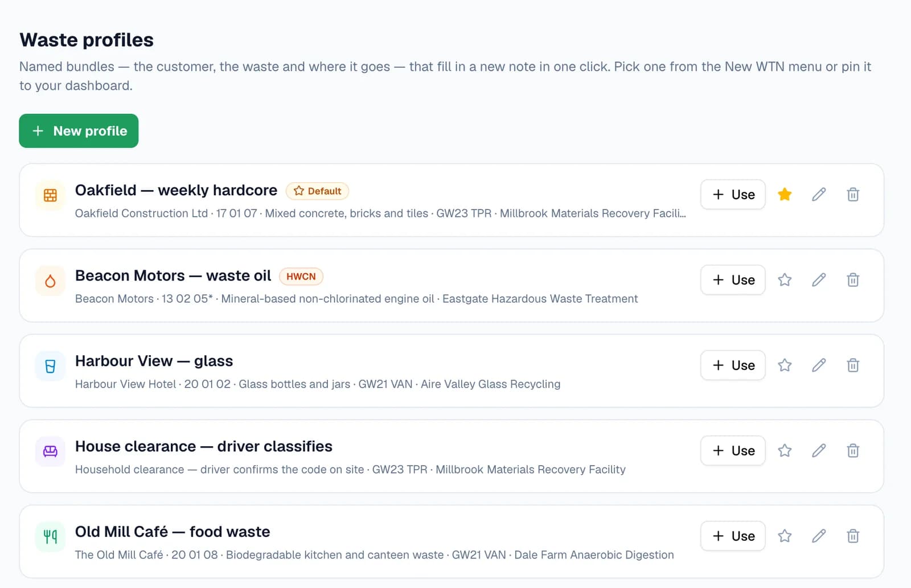This screenshot has width=911, height=588.
Task: Edit the Beacon Motors waste oil profile
Action: coord(819,280)
